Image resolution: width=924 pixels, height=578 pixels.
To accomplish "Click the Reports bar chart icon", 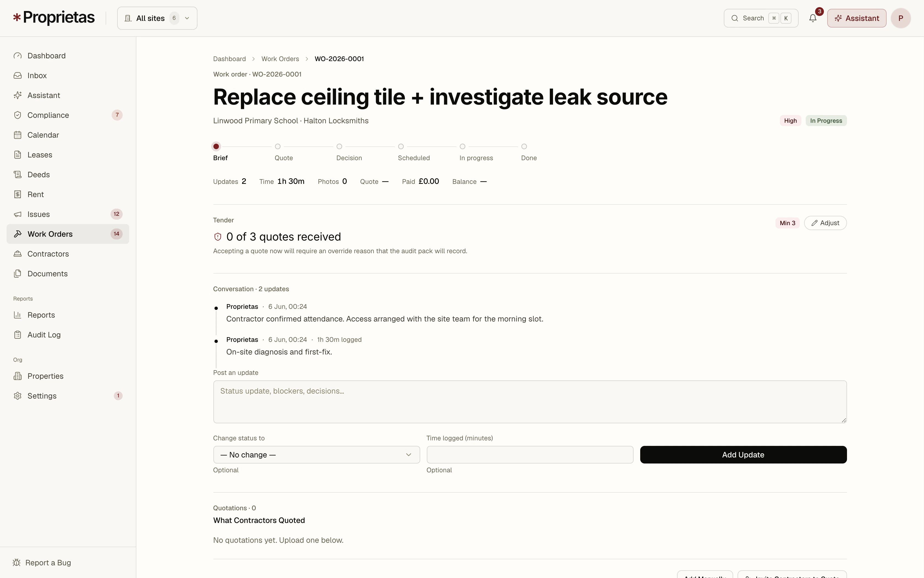I will [x=18, y=315].
